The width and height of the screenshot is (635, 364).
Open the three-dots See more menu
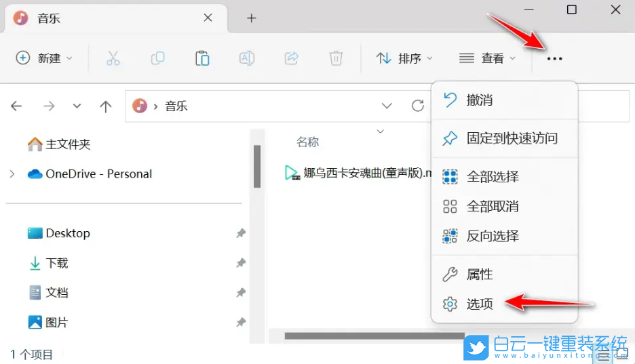point(554,59)
